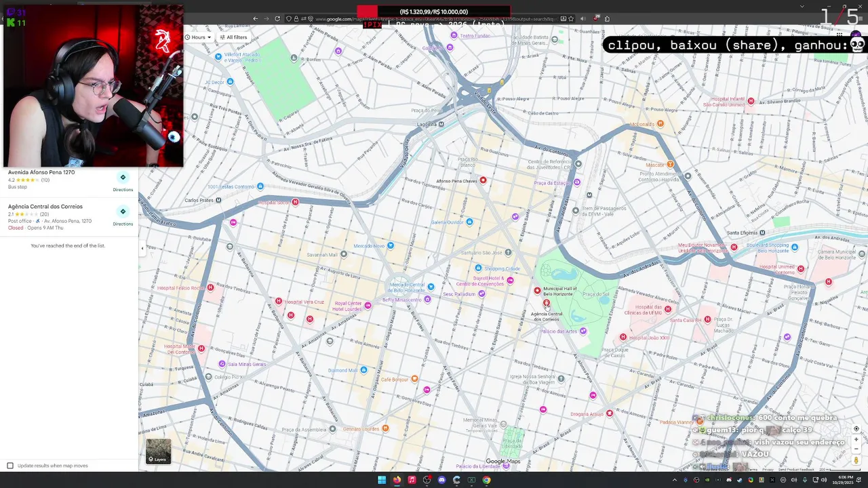Reload the page

(277, 19)
